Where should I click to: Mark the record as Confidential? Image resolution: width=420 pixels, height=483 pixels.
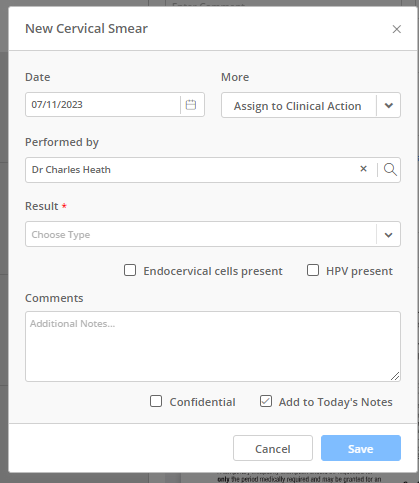pos(156,401)
